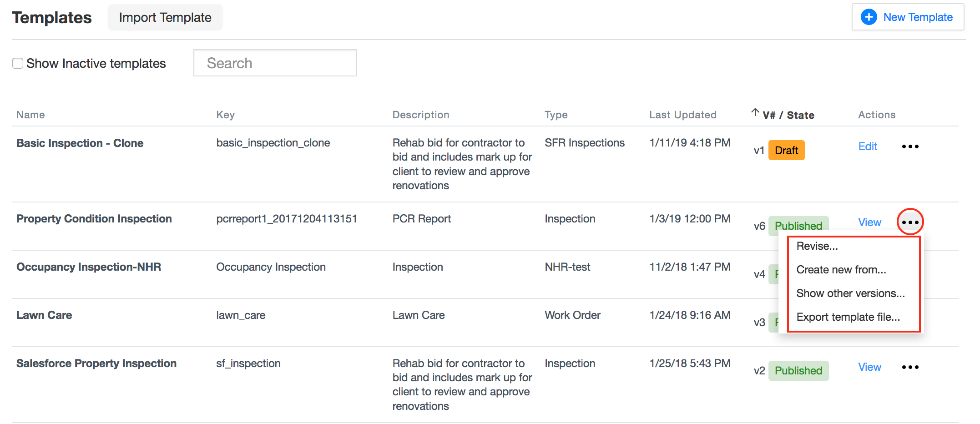
Task: Open actions ellipsis for Basic Inspection - Clone
Action: (910, 146)
